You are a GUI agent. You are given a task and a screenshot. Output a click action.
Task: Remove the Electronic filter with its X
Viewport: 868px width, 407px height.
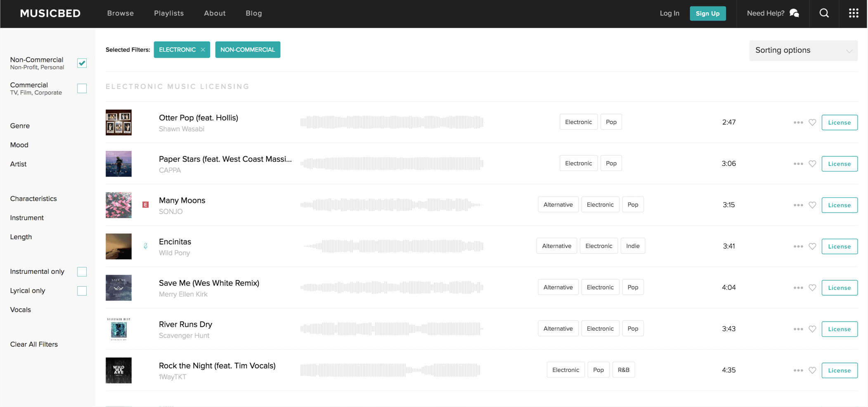pos(203,49)
